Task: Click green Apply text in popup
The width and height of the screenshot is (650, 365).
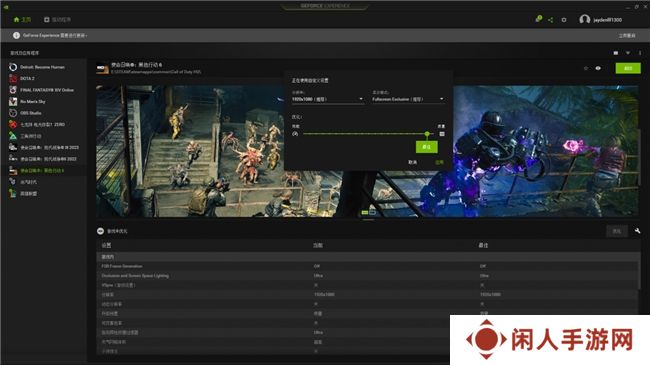Action: [x=439, y=162]
